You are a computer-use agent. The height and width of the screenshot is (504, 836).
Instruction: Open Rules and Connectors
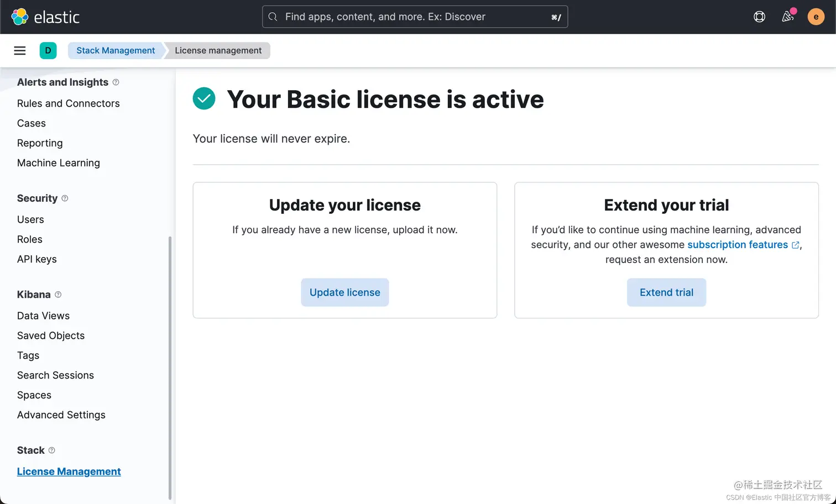click(x=69, y=103)
